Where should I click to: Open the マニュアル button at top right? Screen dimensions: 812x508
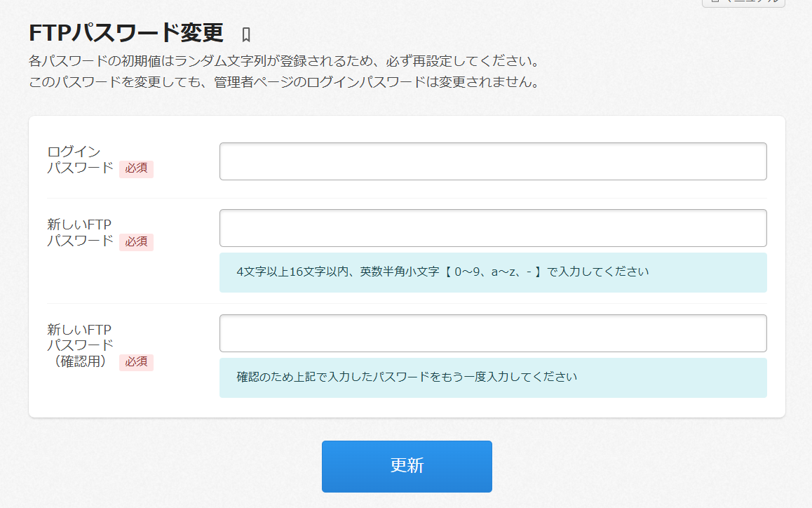[x=743, y=3]
